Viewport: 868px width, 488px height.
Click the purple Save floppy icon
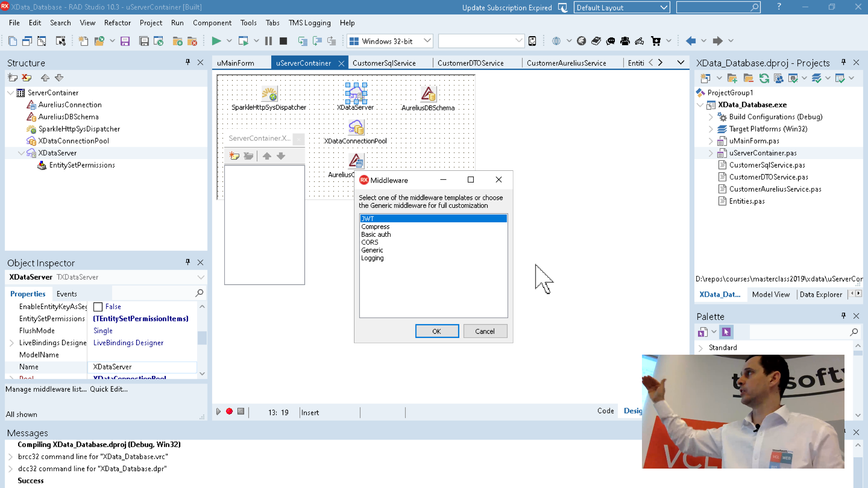(125, 41)
